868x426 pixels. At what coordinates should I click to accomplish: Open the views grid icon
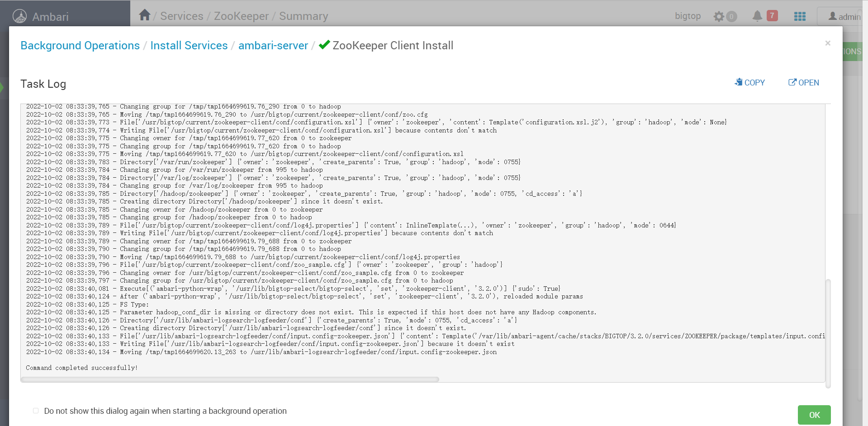coord(800,16)
